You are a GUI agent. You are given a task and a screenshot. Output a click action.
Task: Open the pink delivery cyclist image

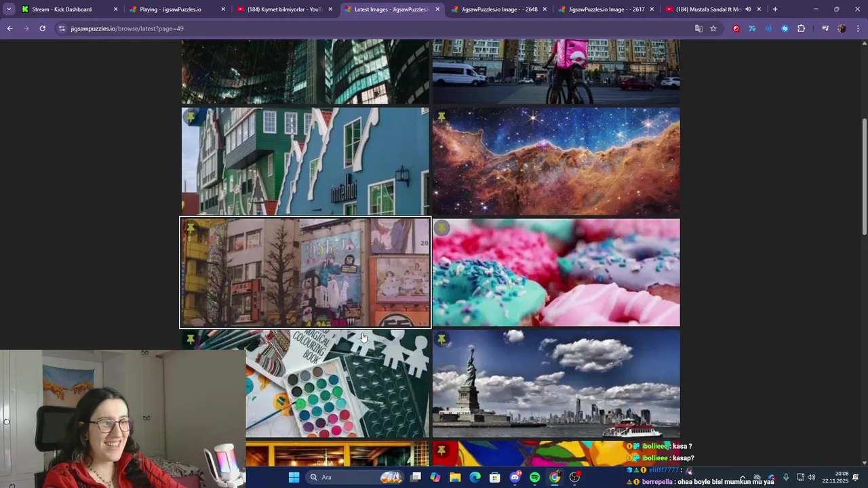coord(556,71)
